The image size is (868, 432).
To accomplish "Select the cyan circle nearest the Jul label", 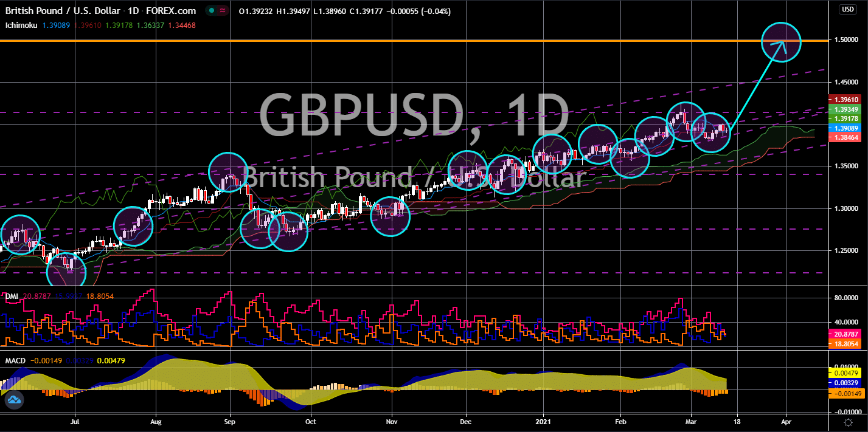I will [66, 272].
